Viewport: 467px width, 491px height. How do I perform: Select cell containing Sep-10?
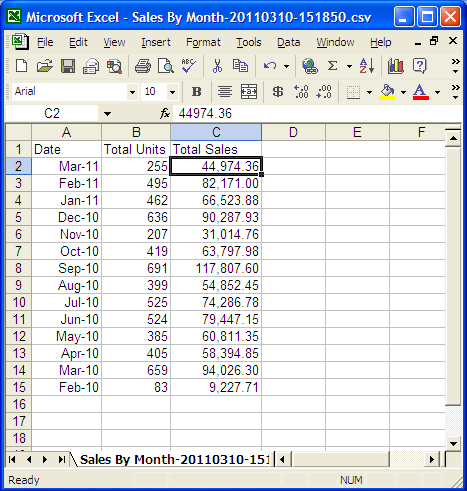tap(67, 268)
